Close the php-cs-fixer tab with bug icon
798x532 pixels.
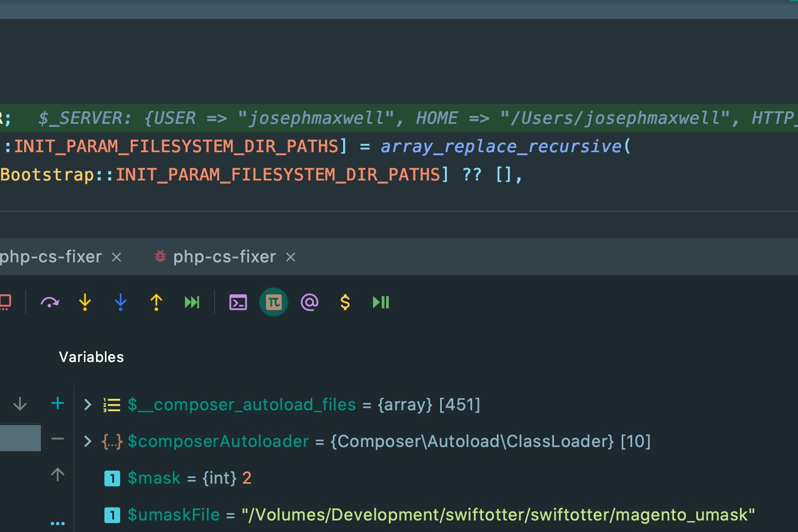coord(291,257)
